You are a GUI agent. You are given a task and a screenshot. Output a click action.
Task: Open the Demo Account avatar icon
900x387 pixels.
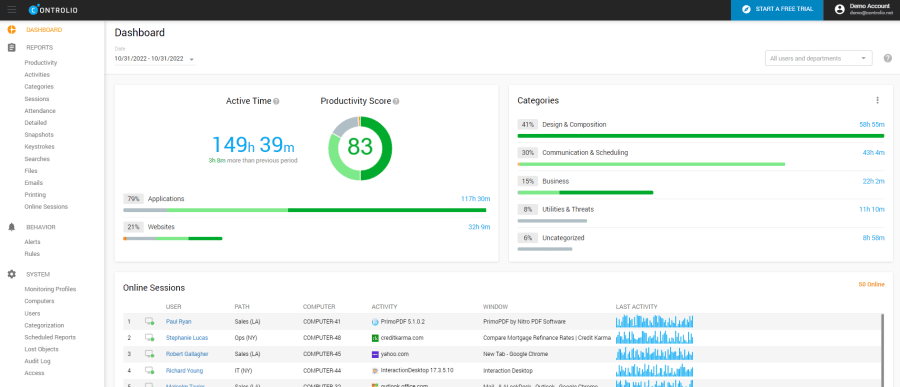(x=839, y=10)
